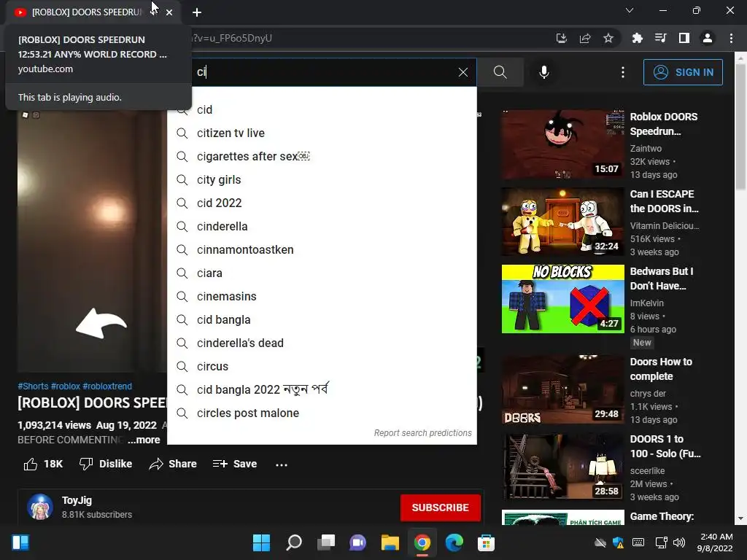Screen dimensions: 747x560
Task: Open Windows taskbar search
Action: pos(293,542)
